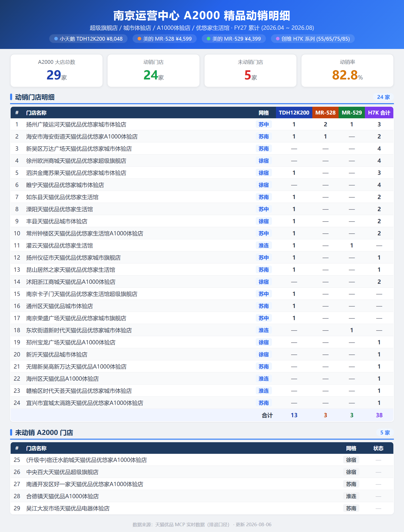Click the 数据来源 footer note
The image size is (404, 532).
pyautogui.click(x=202, y=524)
